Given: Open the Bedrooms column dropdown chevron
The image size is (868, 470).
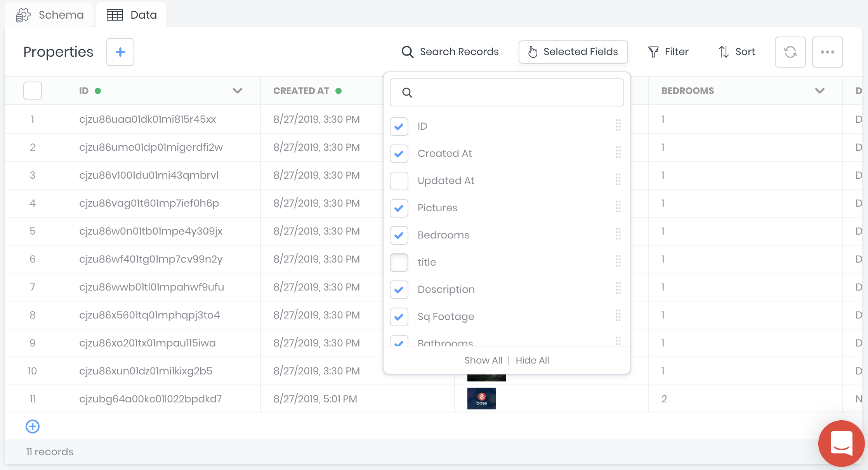Looking at the screenshot, I should click(819, 91).
